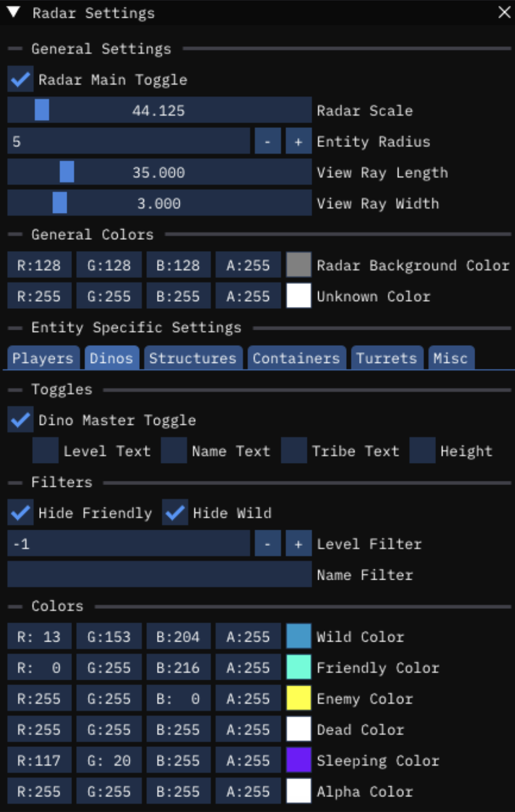Open the Wild Color swatch picker
Image resolution: width=515 pixels, height=812 pixels.
[298, 637]
